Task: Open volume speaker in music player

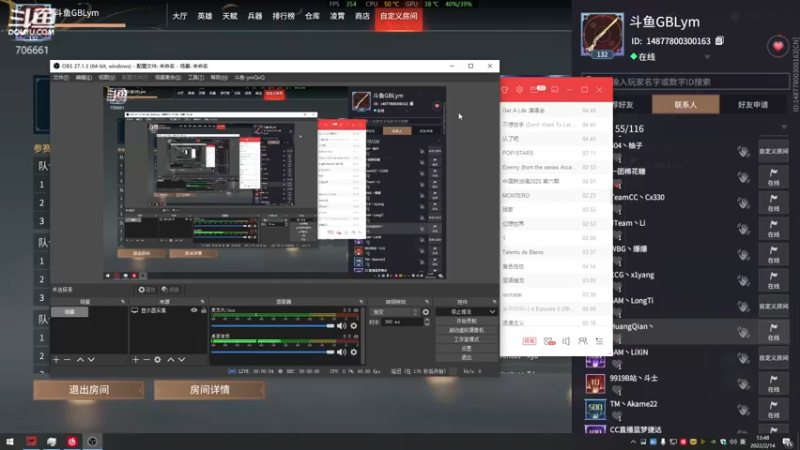Action: (x=566, y=341)
